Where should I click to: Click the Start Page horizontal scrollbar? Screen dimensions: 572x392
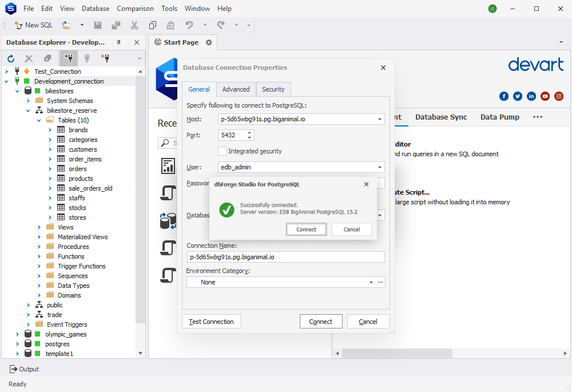pyautogui.click(x=397, y=353)
